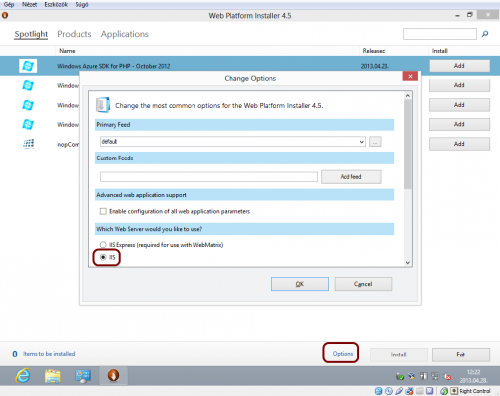This screenshot has width=500, height=396.
Task: Click the Custom Feeds text field
Action: click(209, 177)
